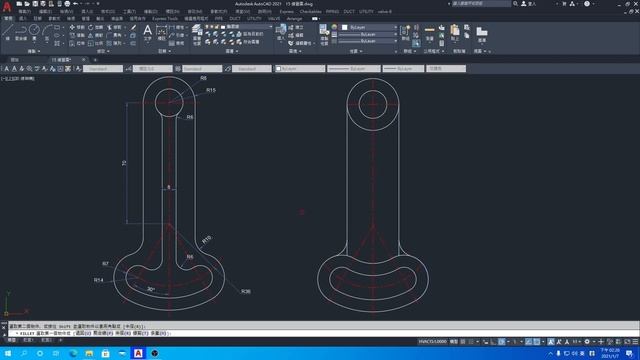The height and width of the screenshot is (360, 640).
Task: Switch to the 配置1 layout tab
Action: tap(28, 340)
